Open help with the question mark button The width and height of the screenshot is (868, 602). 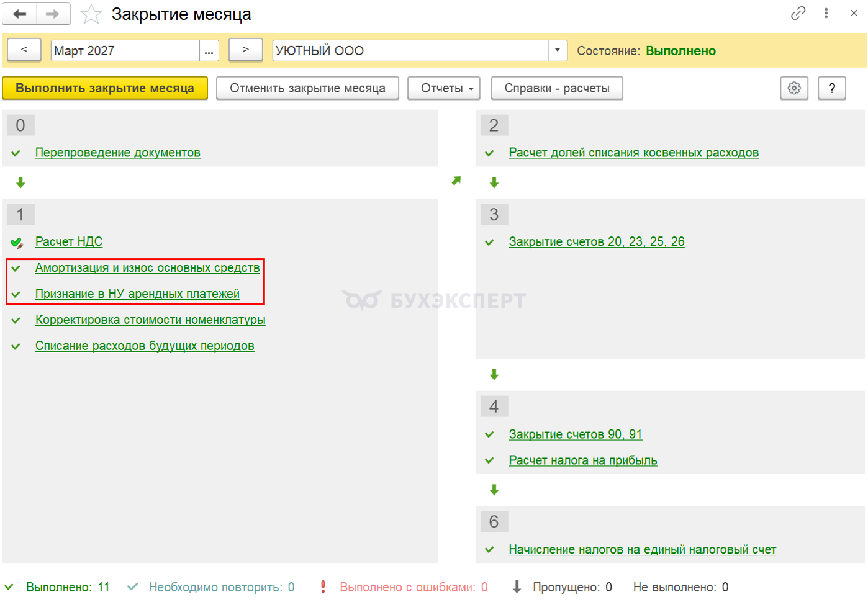pos(832,88)
